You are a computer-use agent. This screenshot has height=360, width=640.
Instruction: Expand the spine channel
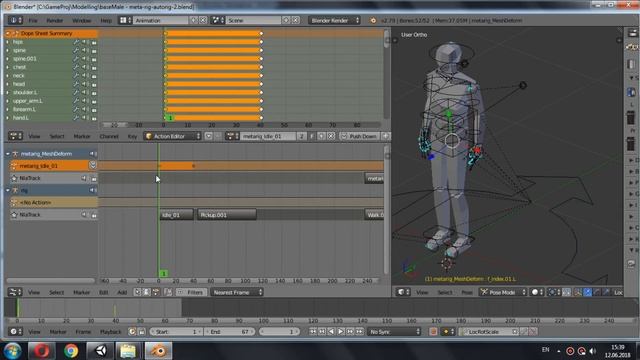tap(8, 50)
